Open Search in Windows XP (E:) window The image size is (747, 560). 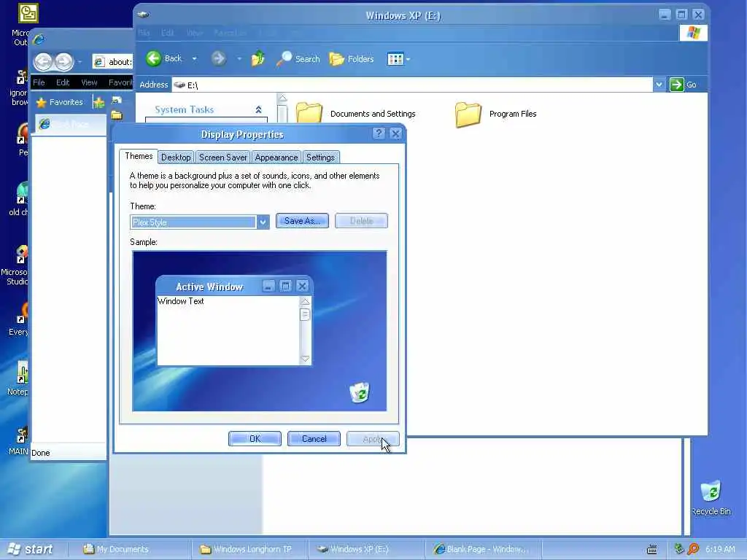pos(298,58)
